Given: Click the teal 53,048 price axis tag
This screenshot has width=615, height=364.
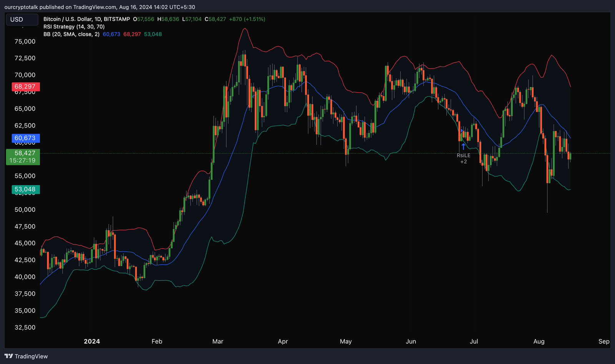Looking at the screenshot, I should tap(25, 189).
